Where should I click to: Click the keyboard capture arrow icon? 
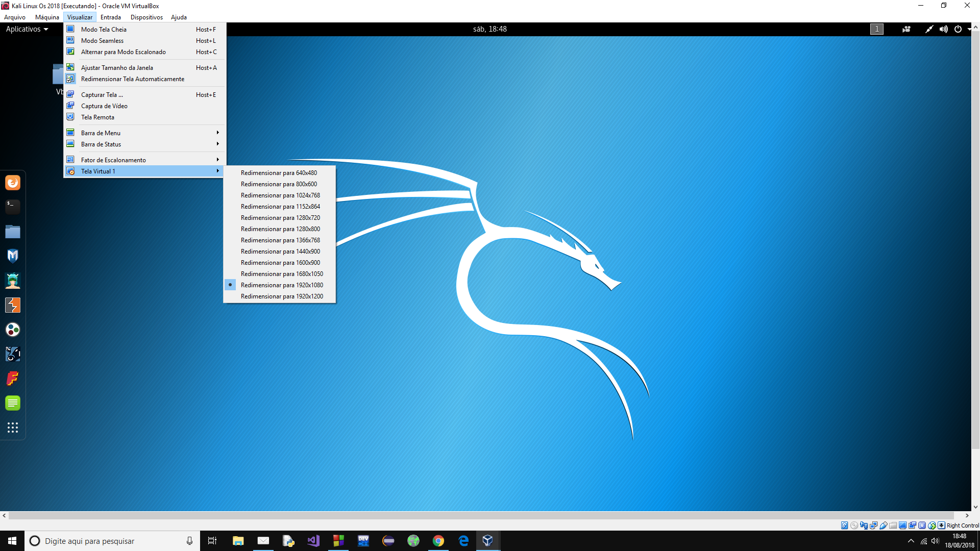coord(941,525)
